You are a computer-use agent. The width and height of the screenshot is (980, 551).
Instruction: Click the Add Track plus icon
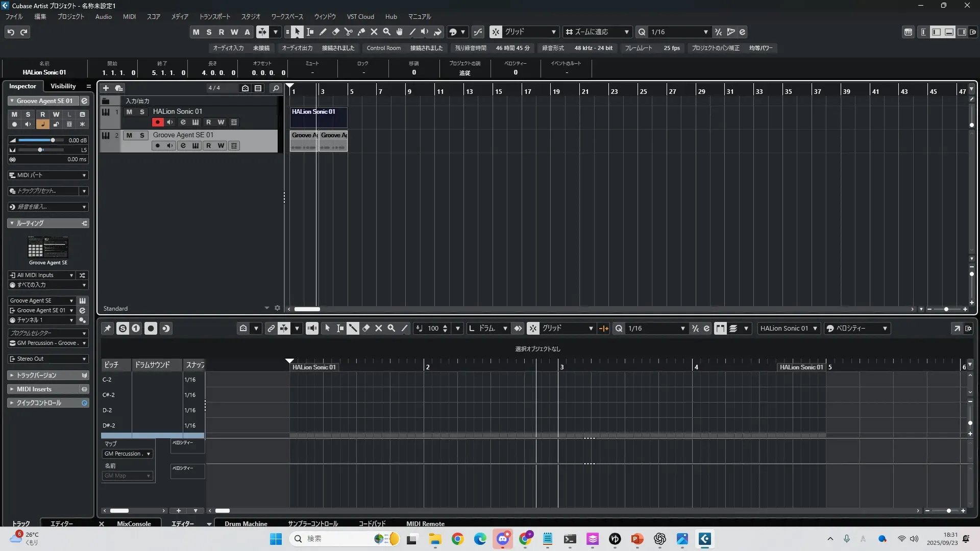106,88
